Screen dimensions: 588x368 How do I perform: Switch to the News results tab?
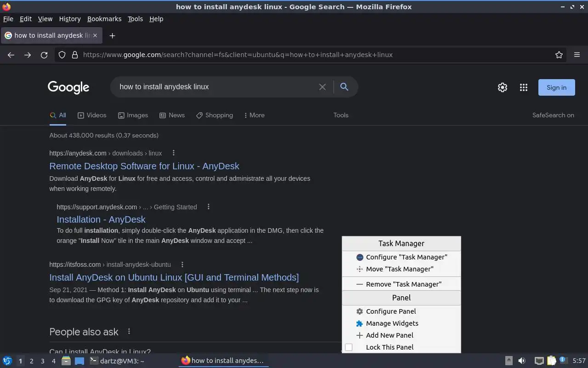172,115
